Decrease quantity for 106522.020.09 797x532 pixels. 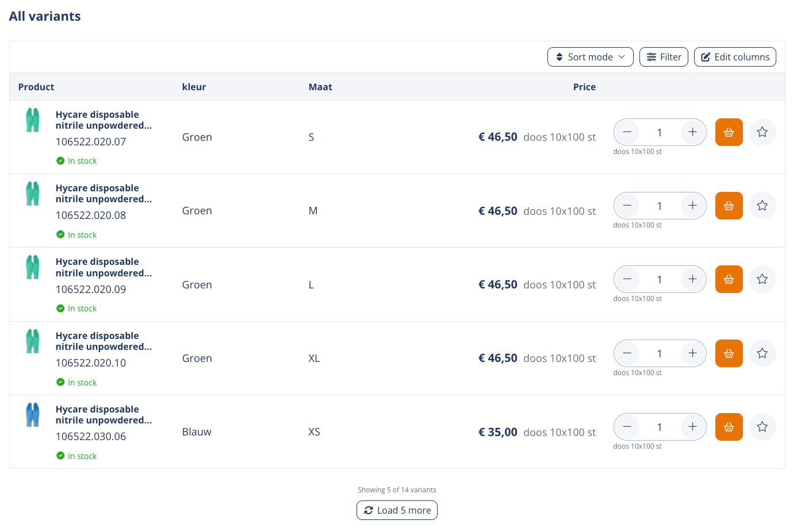627,279
